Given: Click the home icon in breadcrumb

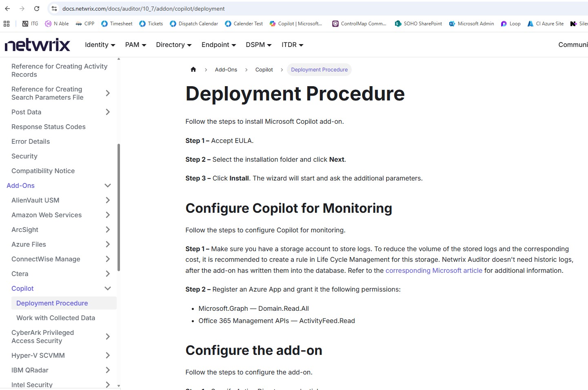Looking at the screenshot, I should pyautogui.click(x=193, y=70).
